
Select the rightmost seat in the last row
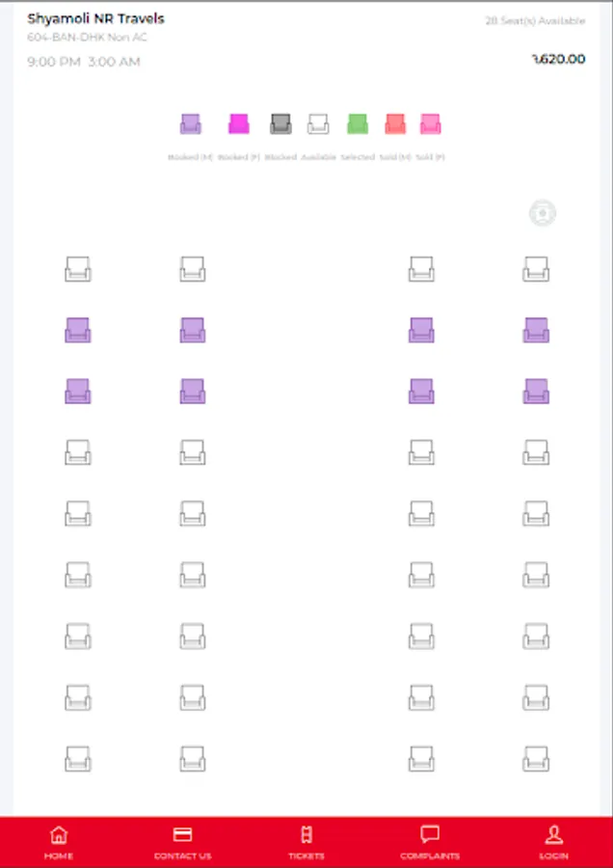pyautogui.click(x=536, y=759)
